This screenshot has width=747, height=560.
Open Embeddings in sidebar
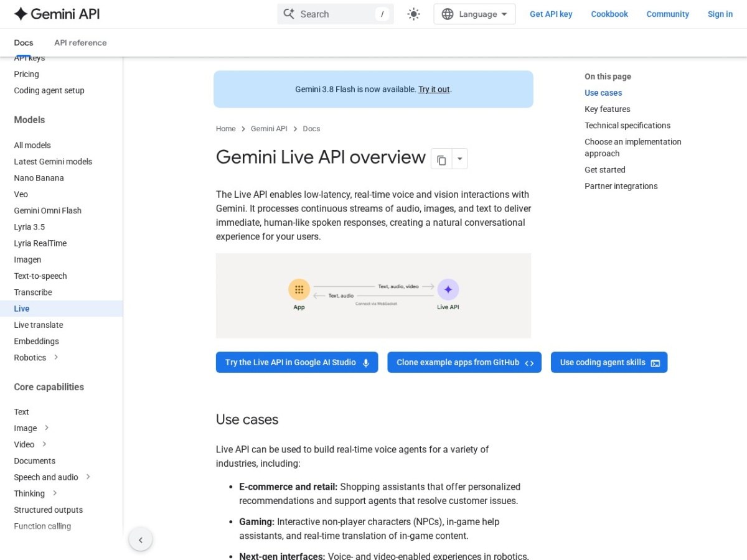pos(36,341)
